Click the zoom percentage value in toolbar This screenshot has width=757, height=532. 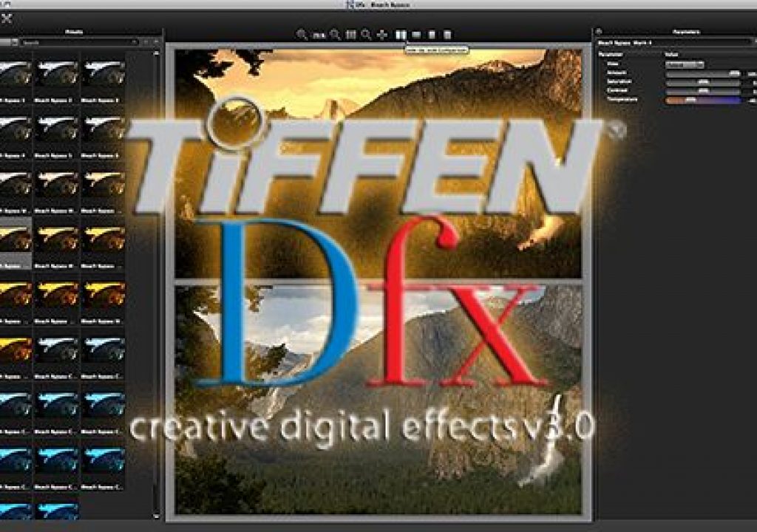[318, 35]
